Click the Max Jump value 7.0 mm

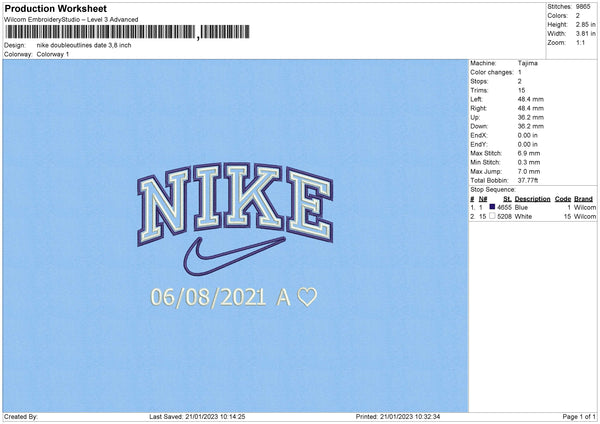pos(529,171)
